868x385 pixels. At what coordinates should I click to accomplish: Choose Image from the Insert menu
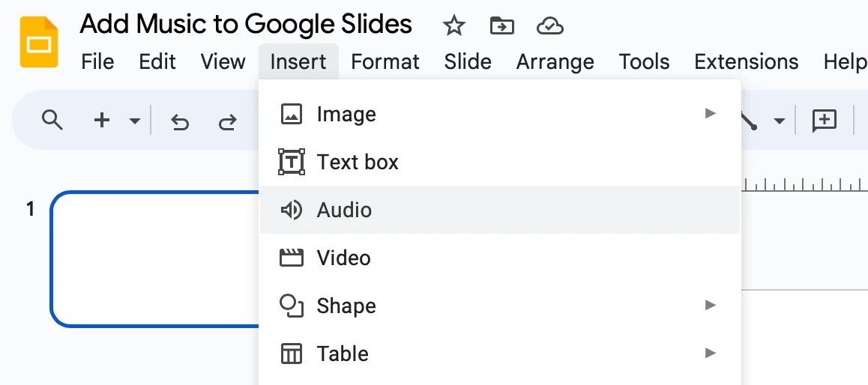coord(500,115)
